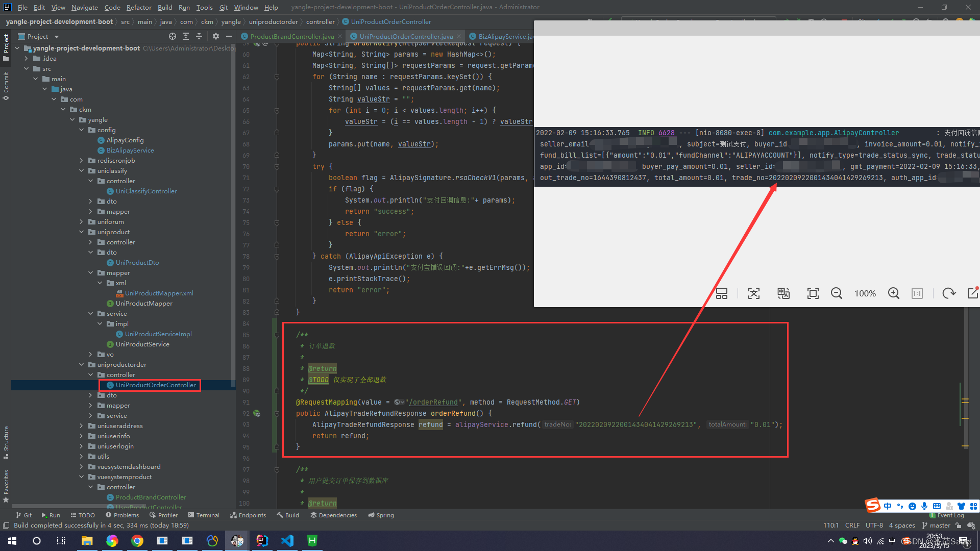Collapse the uniproductorder folder
The height and width of the screenshot is (551, 980).
82,365
